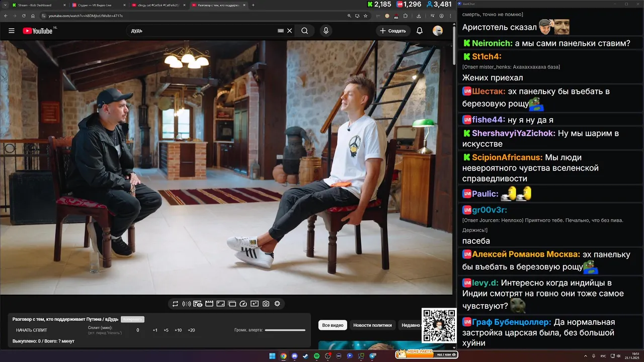Open the account avatar menu
Viewport: 644px width, 362px height.
tap(438, 31)
